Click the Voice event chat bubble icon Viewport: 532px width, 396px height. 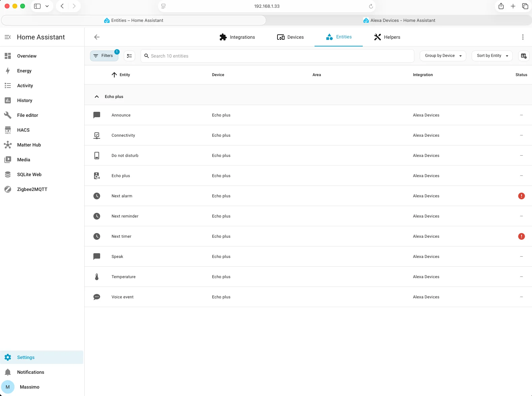coord(97,297)
